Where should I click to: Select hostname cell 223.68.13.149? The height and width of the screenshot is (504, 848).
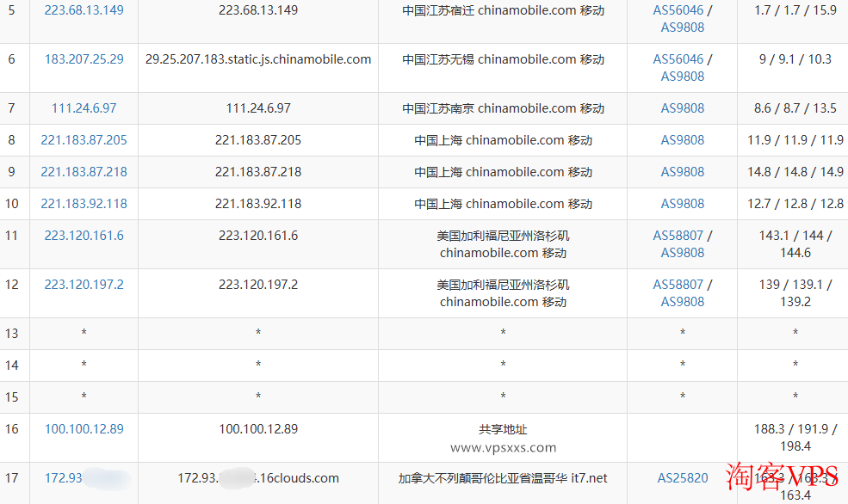tap(258, 10)
